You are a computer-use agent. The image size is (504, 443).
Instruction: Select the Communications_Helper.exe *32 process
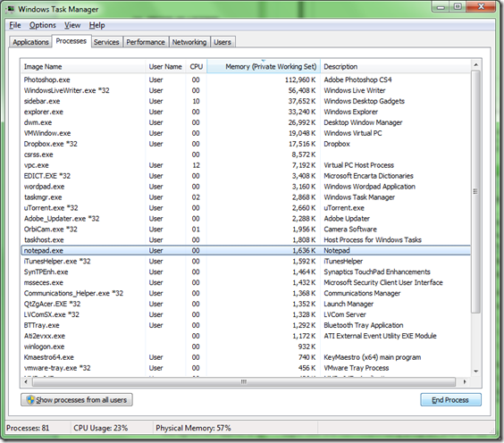click(246, 293)
